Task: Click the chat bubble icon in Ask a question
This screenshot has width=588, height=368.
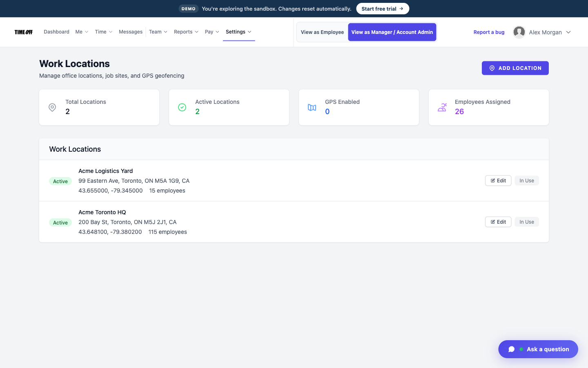Action: pos(511,349)
